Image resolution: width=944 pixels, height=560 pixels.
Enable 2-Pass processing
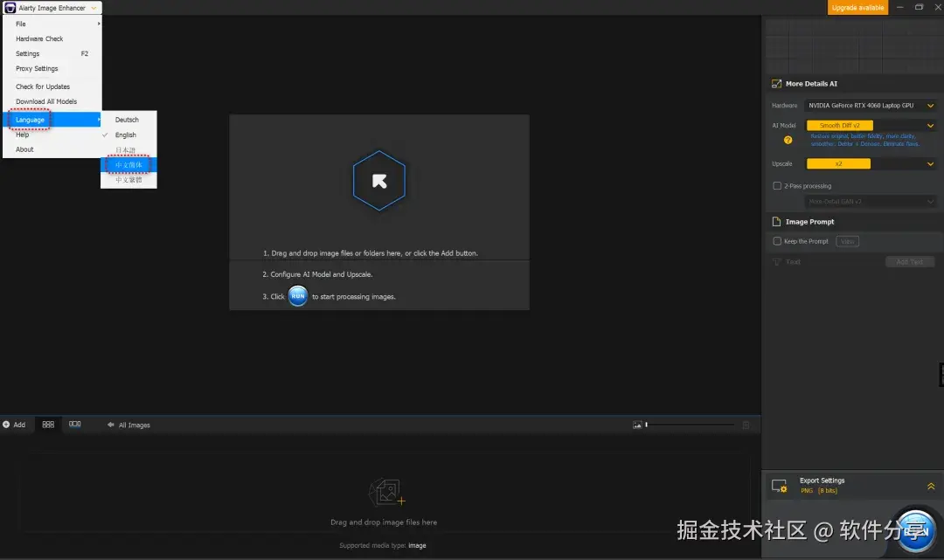tap(776, 185)
